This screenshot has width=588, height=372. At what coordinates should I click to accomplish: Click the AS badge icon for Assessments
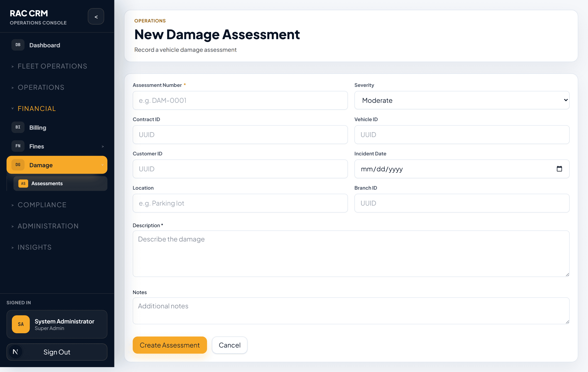(23, 183)
